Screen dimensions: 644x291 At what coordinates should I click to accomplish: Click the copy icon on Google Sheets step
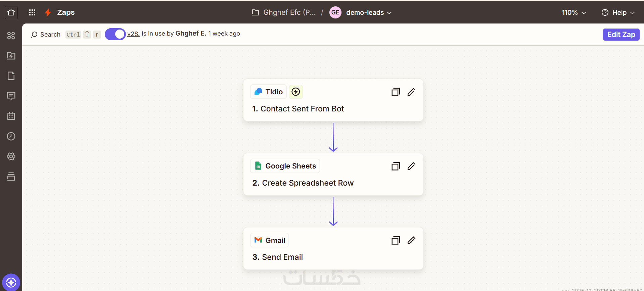[x=396, y=166]
